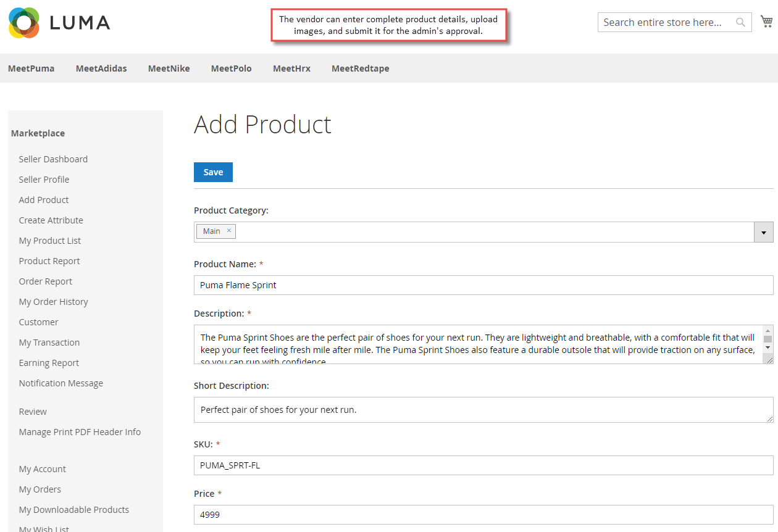Click the Save button
This screenshot has width=778, height=532.
(213, 172)
